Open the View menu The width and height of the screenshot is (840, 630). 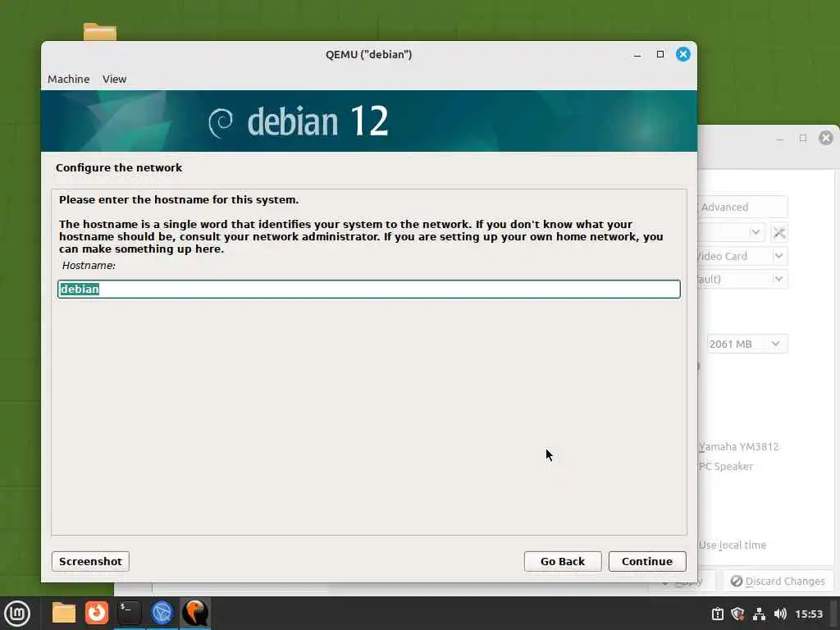(115, 80)
